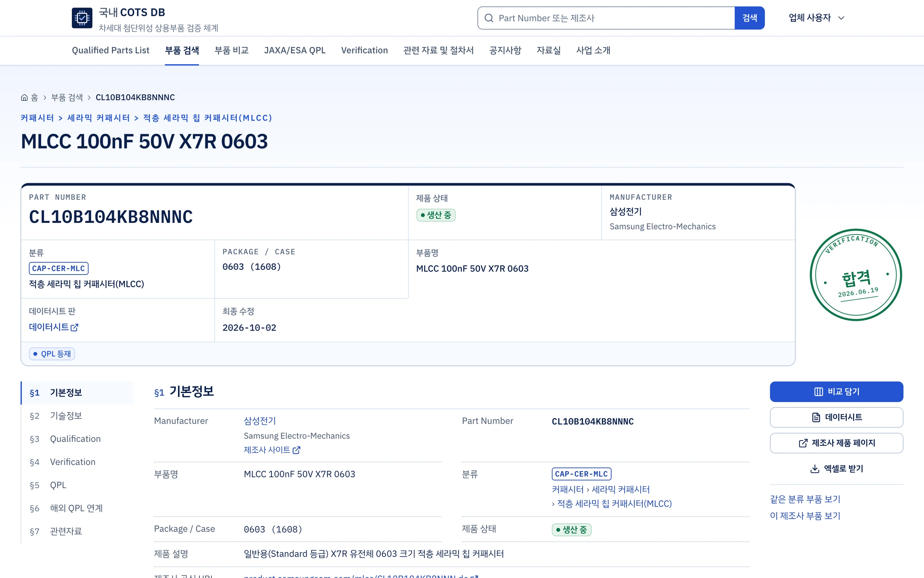
Task: Click the home icon in breadcrumb
Action: click(x=25, y=98)
